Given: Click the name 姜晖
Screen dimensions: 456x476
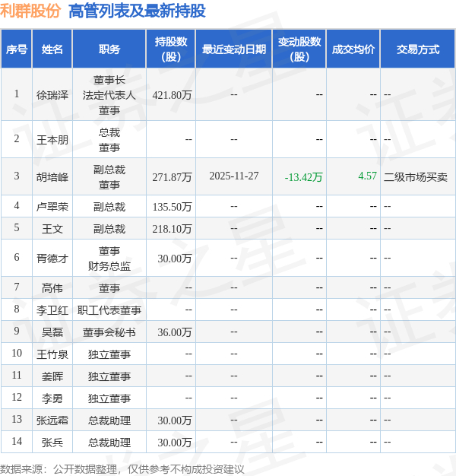Looking at the screenshot, I should (52, 376).
